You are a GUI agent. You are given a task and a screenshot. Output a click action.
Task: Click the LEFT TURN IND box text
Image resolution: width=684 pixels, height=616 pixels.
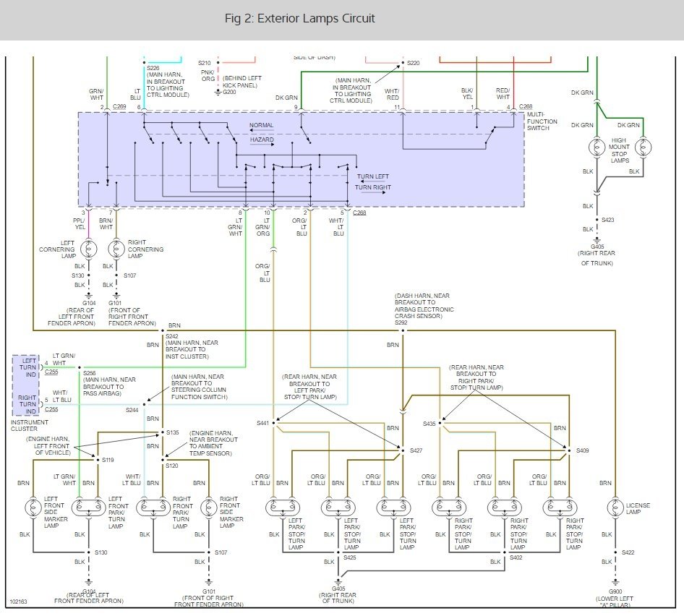[29, 368]
